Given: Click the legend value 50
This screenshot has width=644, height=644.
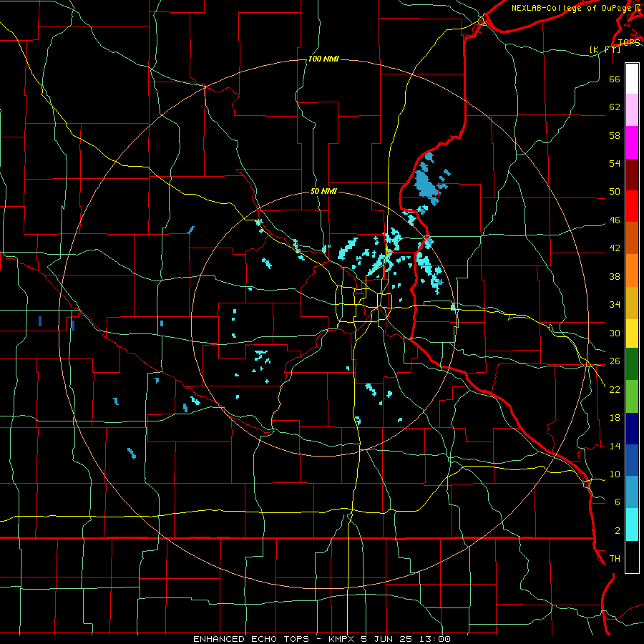Looking at the screenshot, I should coord(615,192).
